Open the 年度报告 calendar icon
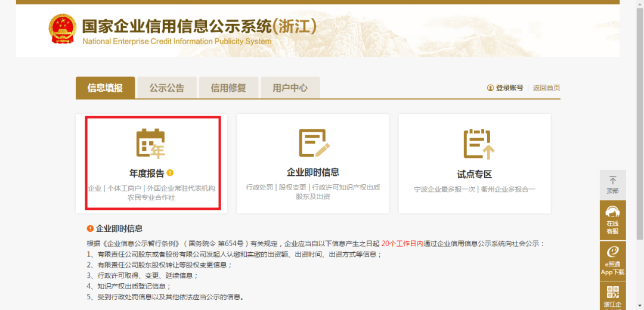This screenshot has height=310, width=644. [151, 143]
